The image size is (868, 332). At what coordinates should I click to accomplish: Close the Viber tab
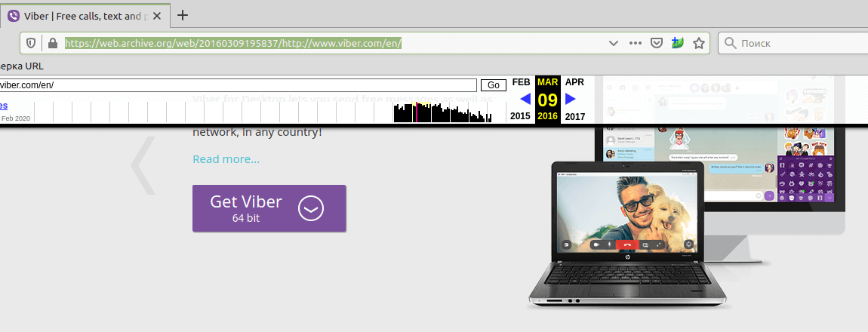point(157,16)
